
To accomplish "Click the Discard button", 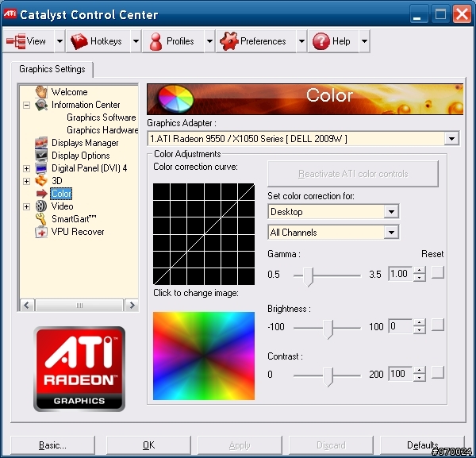I will point(331,445).
